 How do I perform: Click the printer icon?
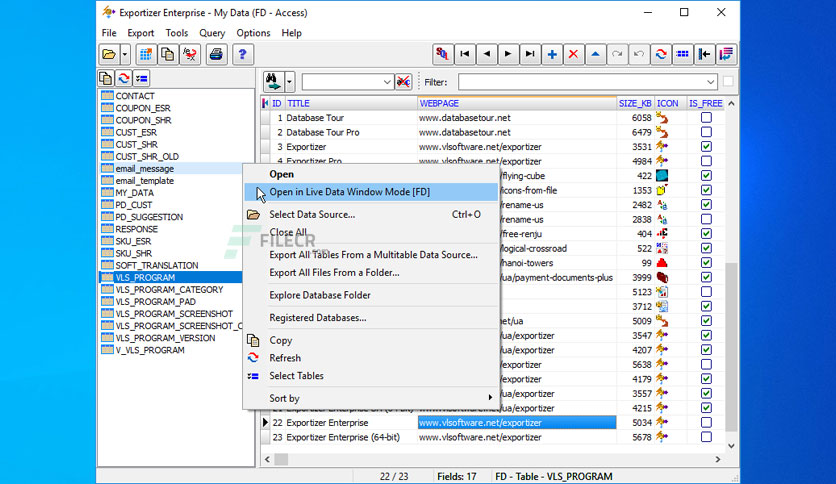click(216, 54)
